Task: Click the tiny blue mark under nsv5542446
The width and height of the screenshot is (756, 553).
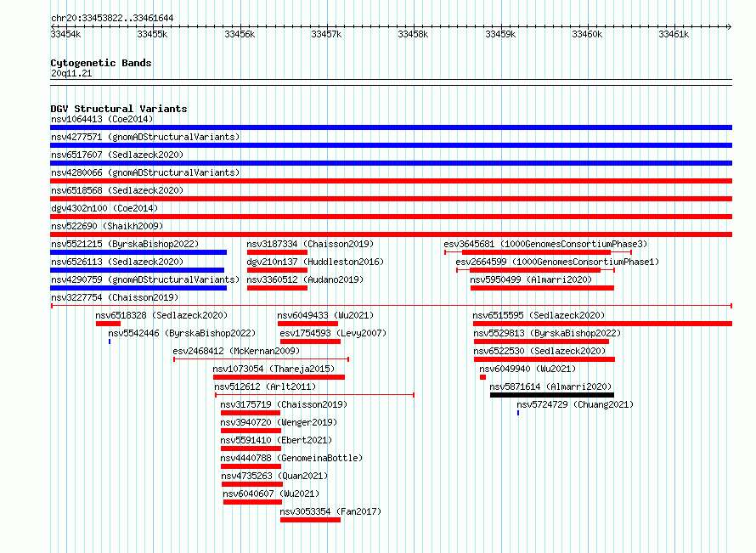Action: coord(110,341)
